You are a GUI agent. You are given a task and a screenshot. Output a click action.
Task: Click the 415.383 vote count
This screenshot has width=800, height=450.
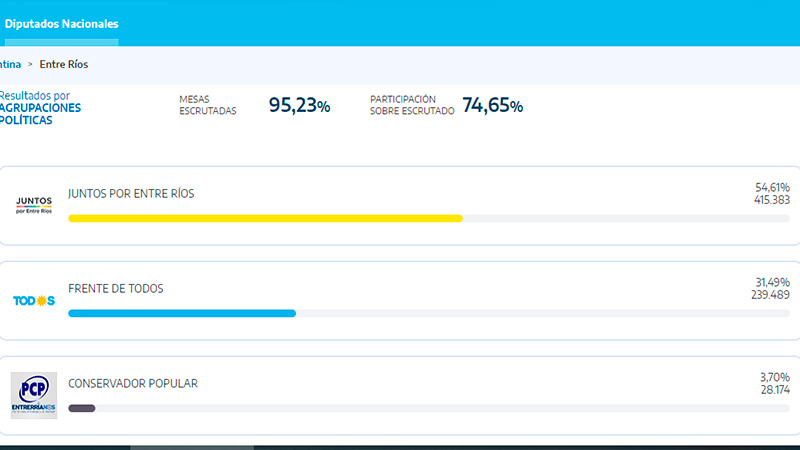click(772, 200)
